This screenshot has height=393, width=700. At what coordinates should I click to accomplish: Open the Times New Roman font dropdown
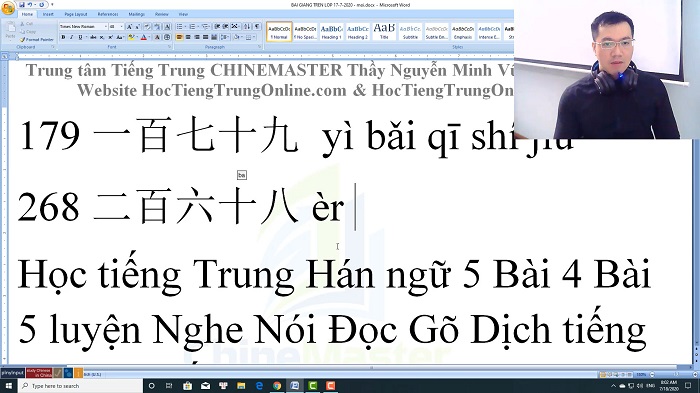(x=105, y=27)
